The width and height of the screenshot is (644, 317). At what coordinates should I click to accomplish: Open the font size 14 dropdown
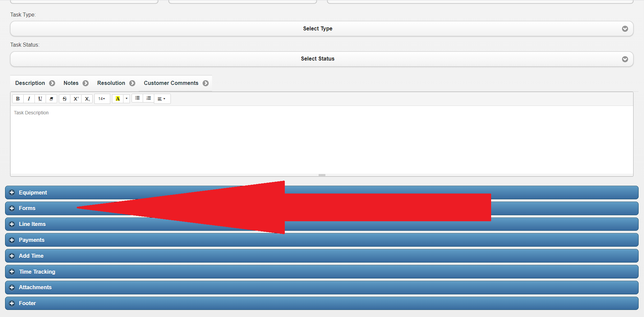tap(102, 99)
